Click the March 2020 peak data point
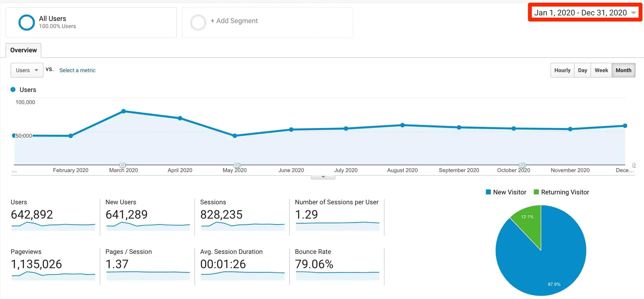 (x=124, y=111)
